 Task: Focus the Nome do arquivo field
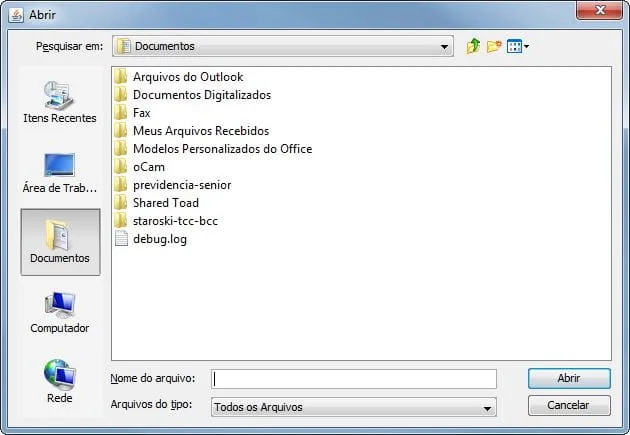[354, 379]
